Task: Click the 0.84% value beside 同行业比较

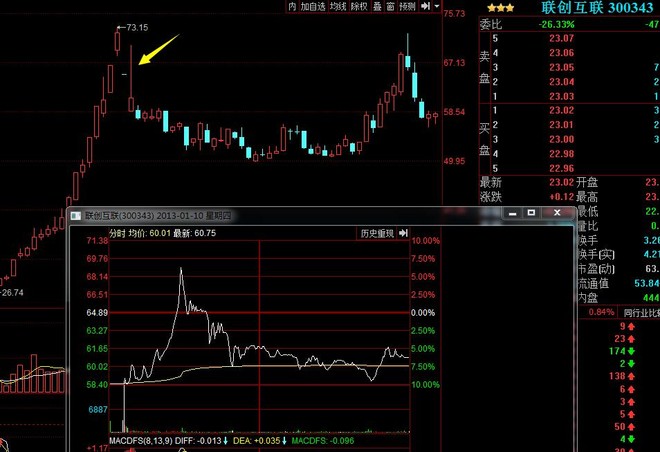Action: click(601, 312)
